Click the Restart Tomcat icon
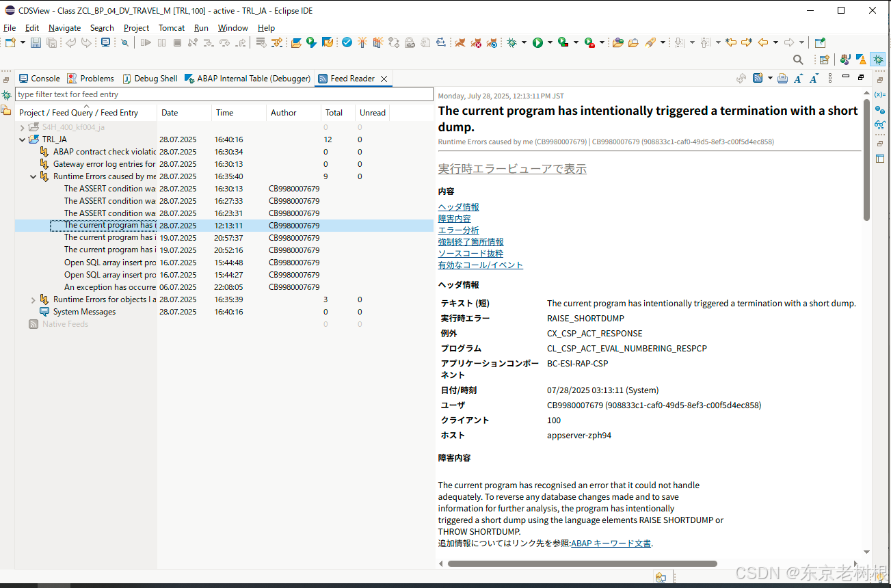Image resolution: width=891 pixels, height=588 pixels. coord(492,42)
